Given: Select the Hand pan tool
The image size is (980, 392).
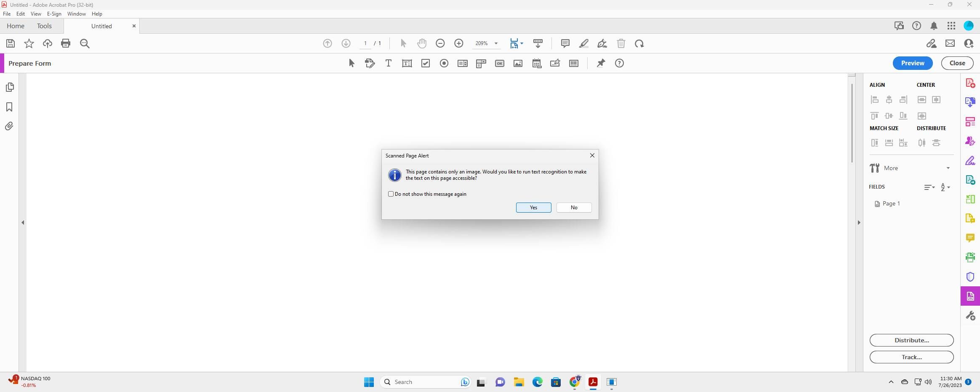Looking at the screenshot, I should coord(421,43).
